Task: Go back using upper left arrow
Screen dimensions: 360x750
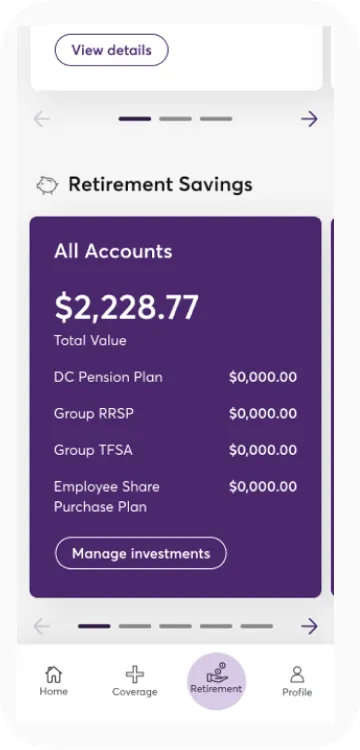Action: click(x=42, y=119)
